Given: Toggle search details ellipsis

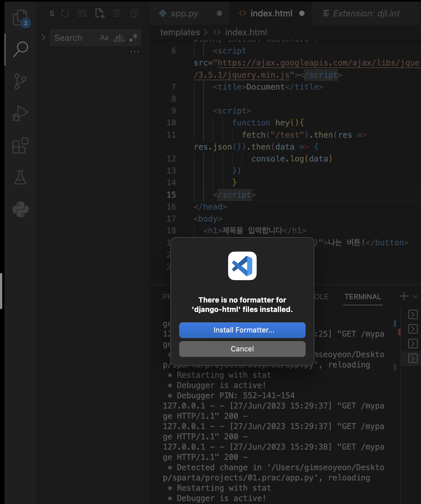Looking at the screenshot, I should tap(135, 52).
